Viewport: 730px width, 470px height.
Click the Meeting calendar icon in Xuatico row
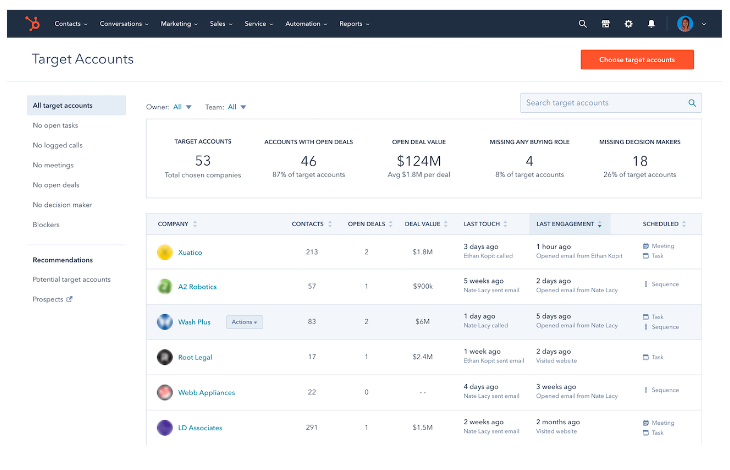pyautogui.click(x=646, y=246)
